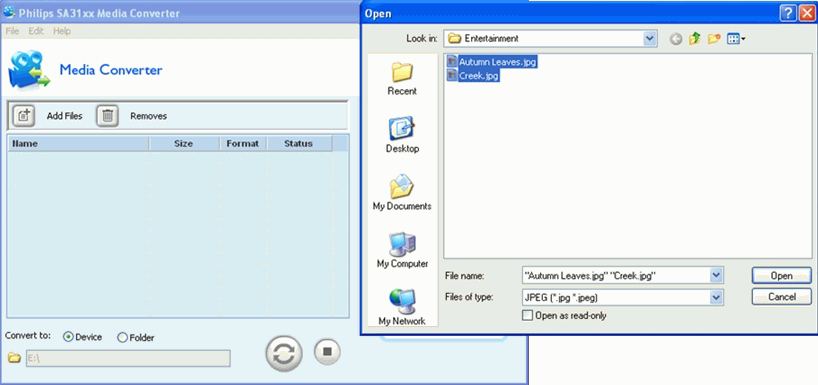Viewport: 818px width, 385px height.
Task: Click the Back arrow in the Open dialog
Action: point(676,39)
